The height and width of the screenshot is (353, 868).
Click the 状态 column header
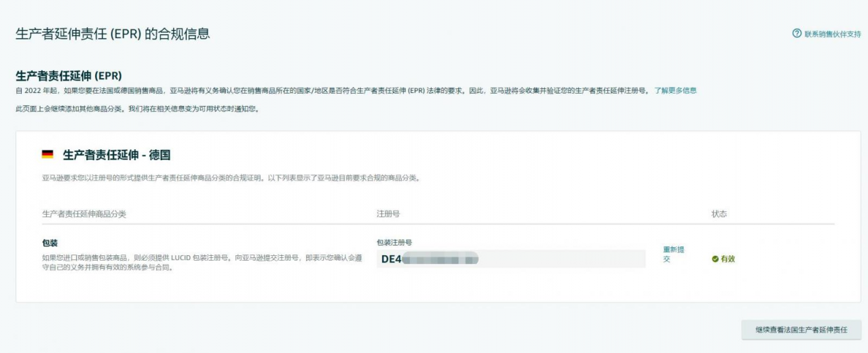click(x=719, y=214)
